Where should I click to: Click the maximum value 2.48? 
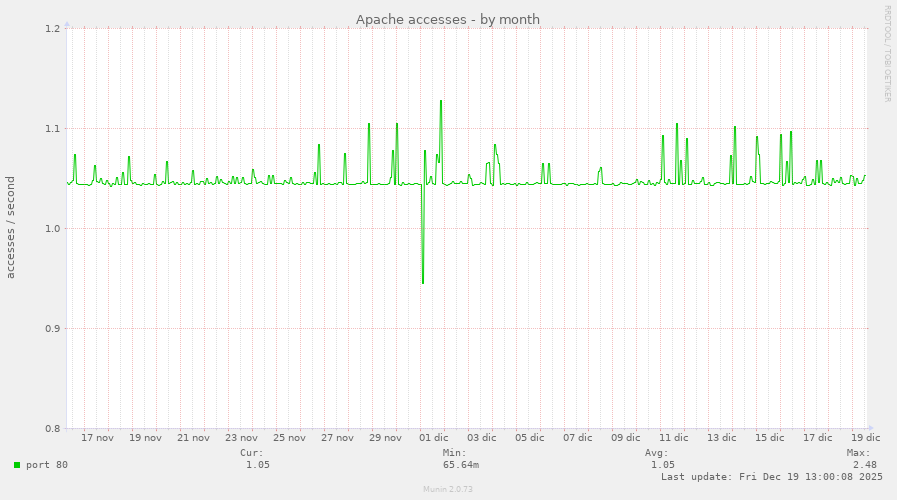pos(865,465)
